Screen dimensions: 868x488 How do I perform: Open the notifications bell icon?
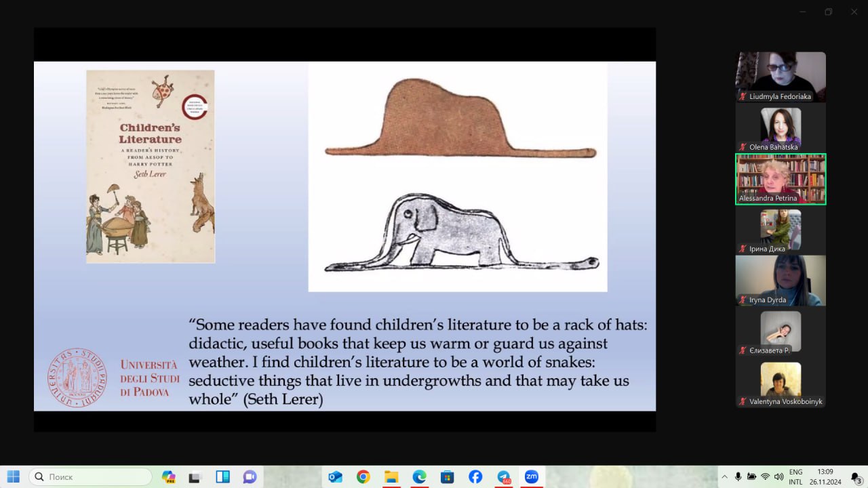[855, 476]
